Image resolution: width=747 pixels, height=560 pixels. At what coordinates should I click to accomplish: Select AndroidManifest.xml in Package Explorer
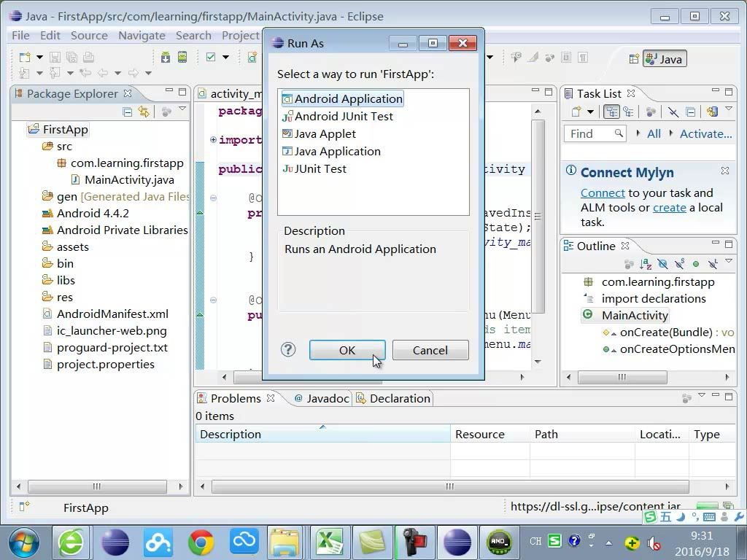click(x=106, y=314)
